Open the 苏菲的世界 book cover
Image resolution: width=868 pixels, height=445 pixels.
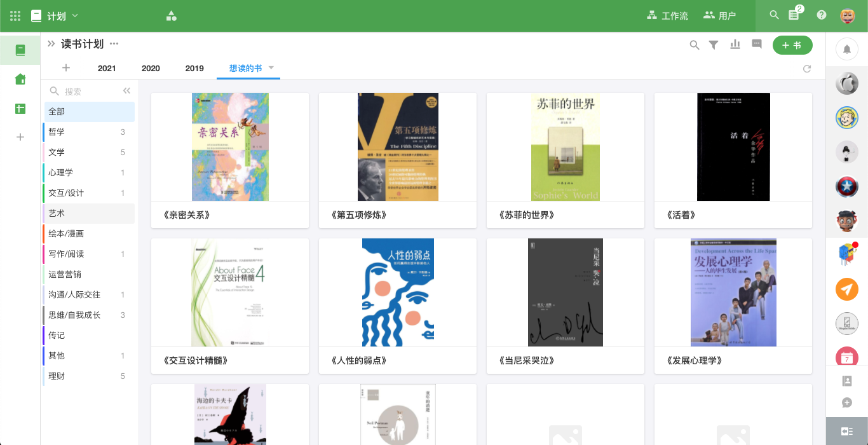point(566,147)
